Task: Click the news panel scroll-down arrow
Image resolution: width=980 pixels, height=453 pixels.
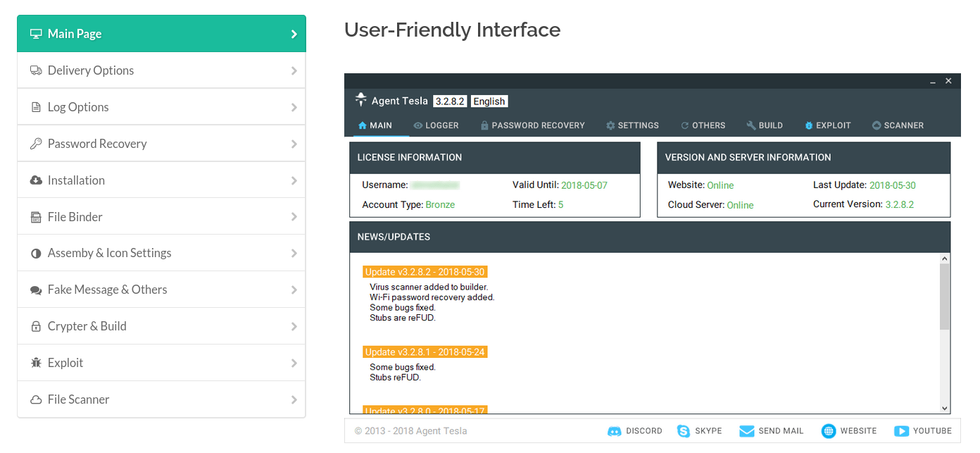Action: 943,407
